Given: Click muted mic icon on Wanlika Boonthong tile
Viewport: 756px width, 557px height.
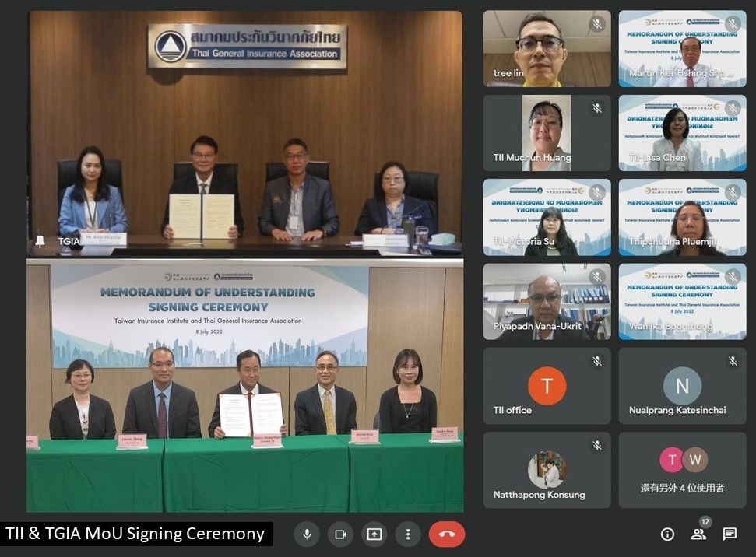Looking at the screenshot, I should tap(733, 277).
